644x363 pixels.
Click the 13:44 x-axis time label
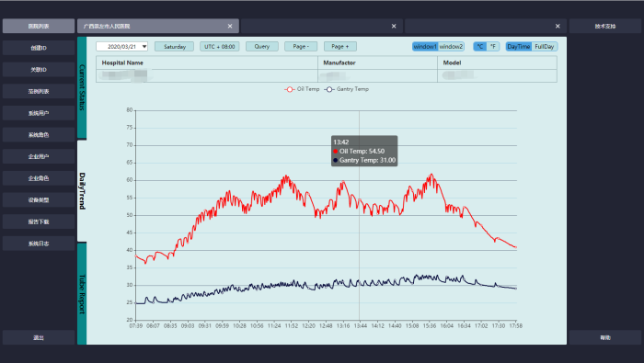pyautogui.click(x=361, y=325)
